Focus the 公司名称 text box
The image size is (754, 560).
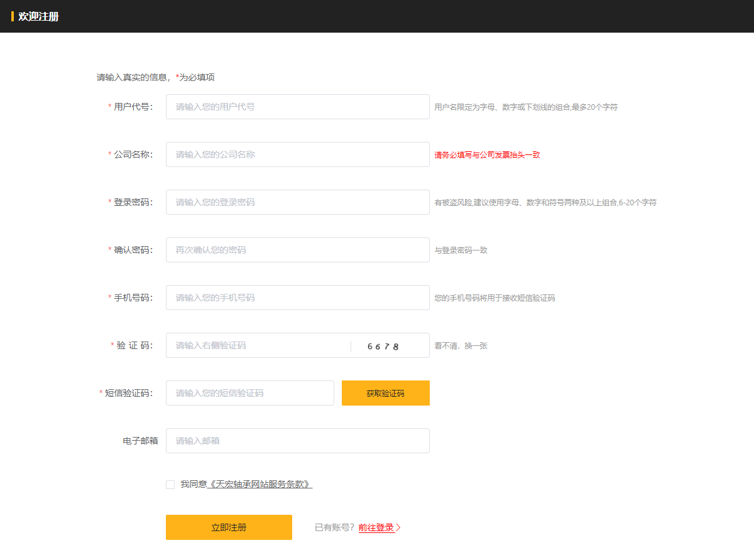point(297,154)
